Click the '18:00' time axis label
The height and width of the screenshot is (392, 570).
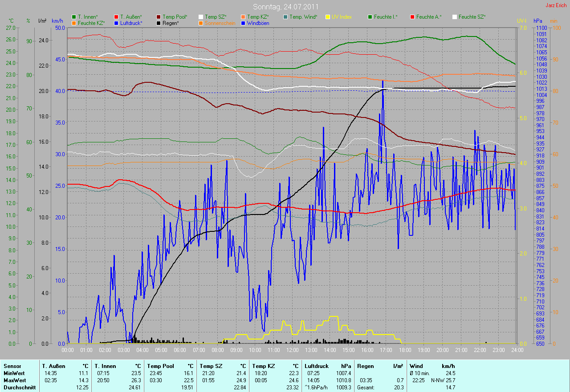coord(404,350)
